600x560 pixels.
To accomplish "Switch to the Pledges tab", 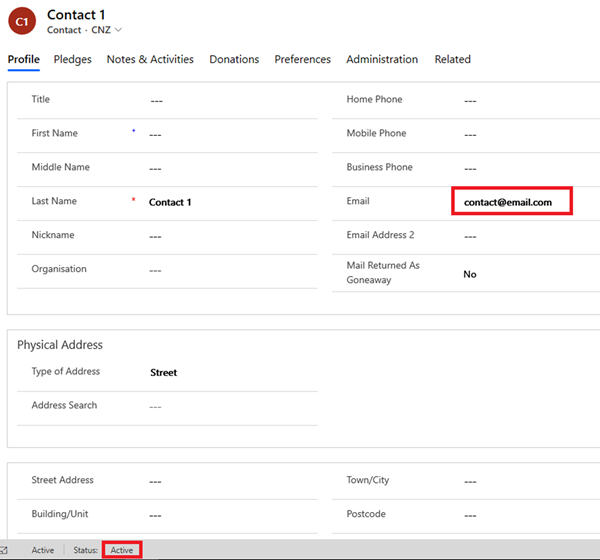I will [72, 59].
